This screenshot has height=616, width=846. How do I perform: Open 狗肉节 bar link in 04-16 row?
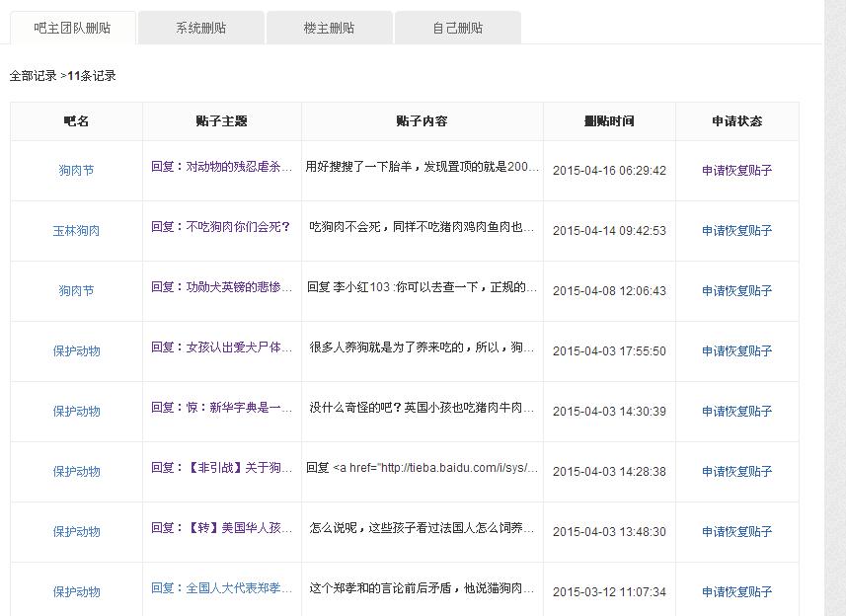[x=76, y=171]
